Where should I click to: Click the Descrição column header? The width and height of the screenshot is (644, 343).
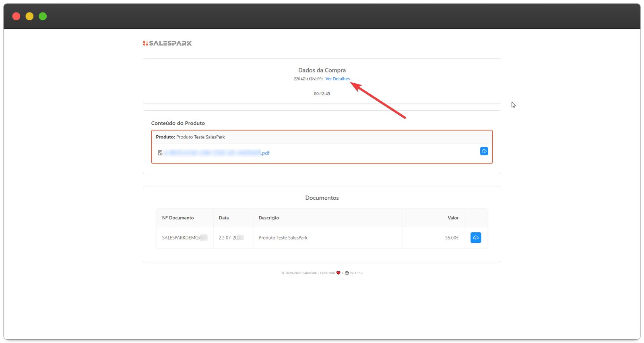pos(268,218)
